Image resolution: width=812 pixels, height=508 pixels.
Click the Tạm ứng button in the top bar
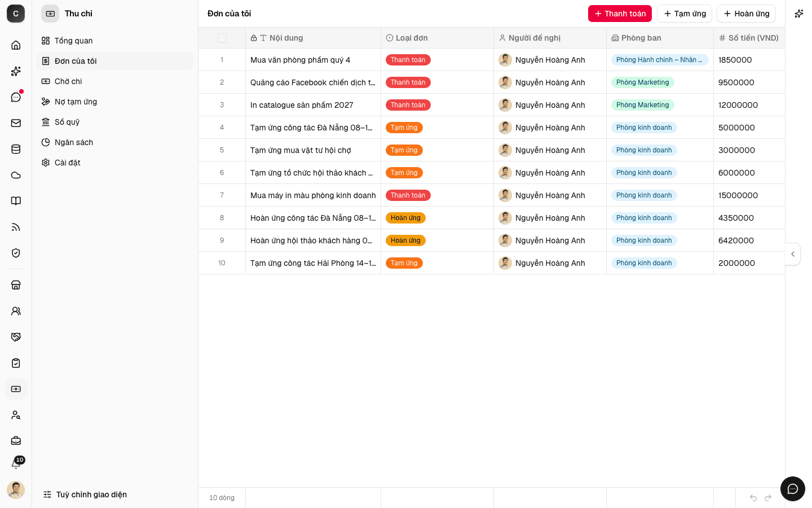coord(685,14)
